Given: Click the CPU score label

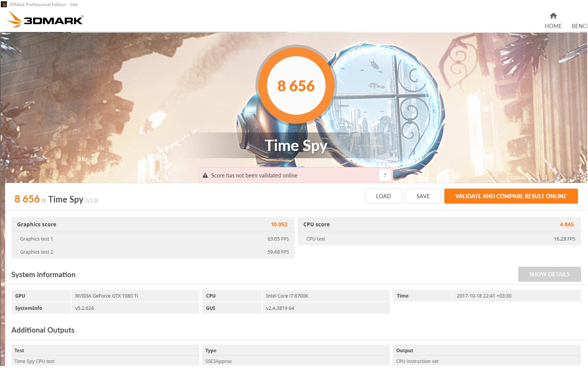Looking at the screenshot, I should pos(316,224).
